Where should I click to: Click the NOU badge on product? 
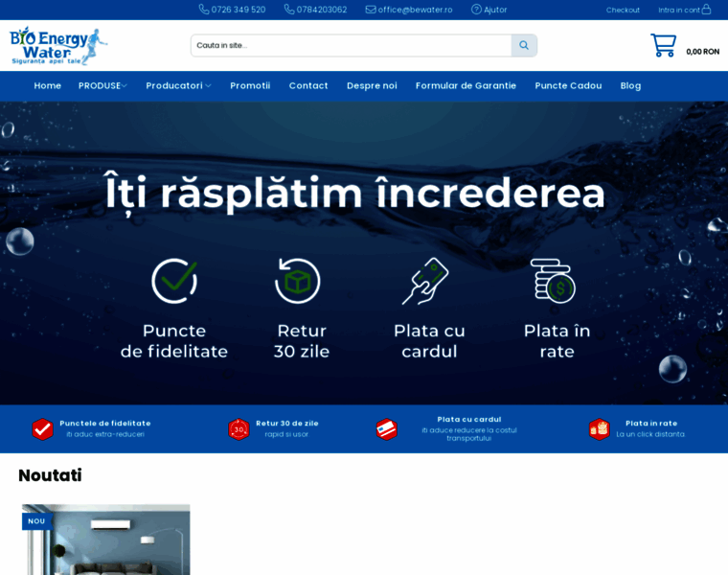click(x=36, y=521)
